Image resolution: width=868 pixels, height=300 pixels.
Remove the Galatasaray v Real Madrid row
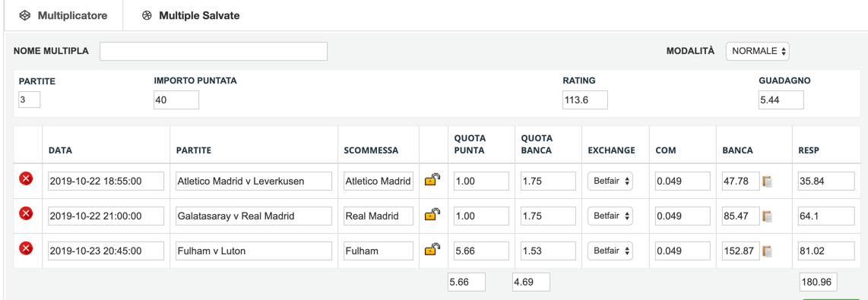[26, 213]
